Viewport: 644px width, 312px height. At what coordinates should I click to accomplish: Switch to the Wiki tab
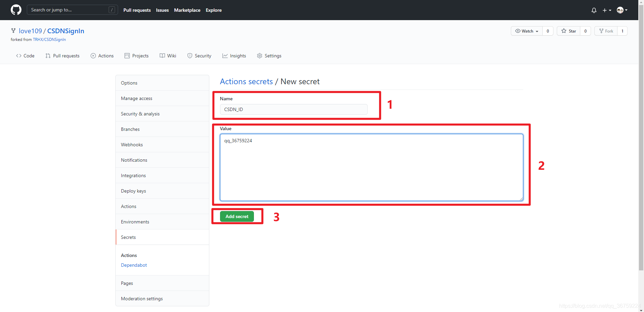(x=168, y=56)
